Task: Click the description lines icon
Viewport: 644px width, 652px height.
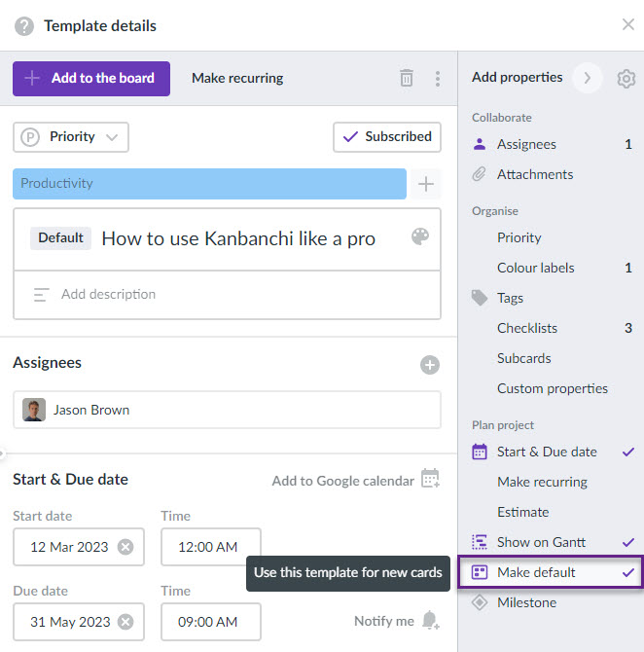Action: pyautogui.click(x=41, y=295)
